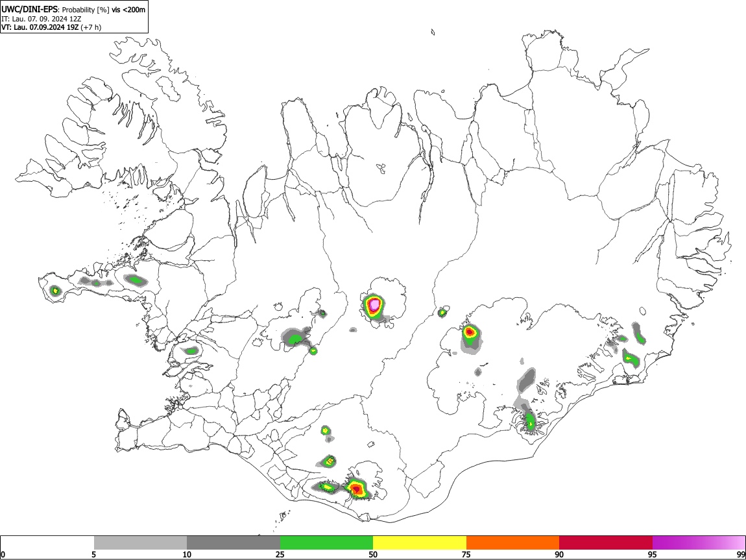Click the legend value 5
Screen dimensions: 746x560
(94, 554)
